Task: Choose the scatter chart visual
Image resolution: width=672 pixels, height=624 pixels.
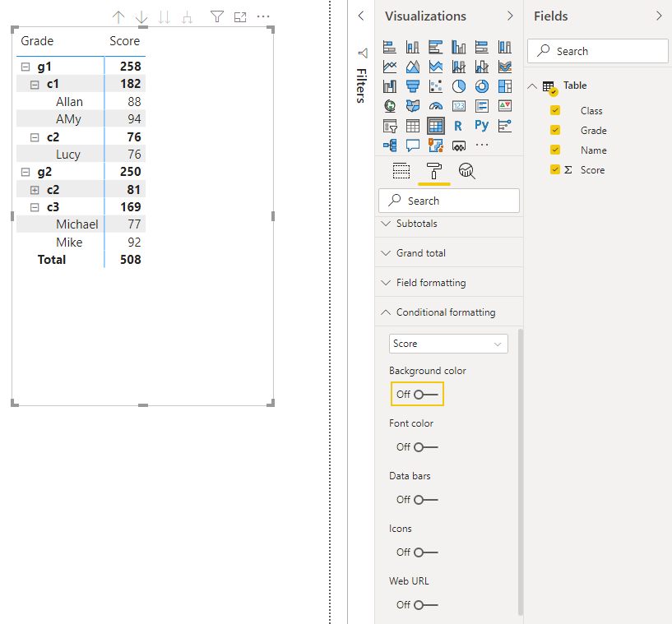Action: pyautogui.click(x=436, y=86)
